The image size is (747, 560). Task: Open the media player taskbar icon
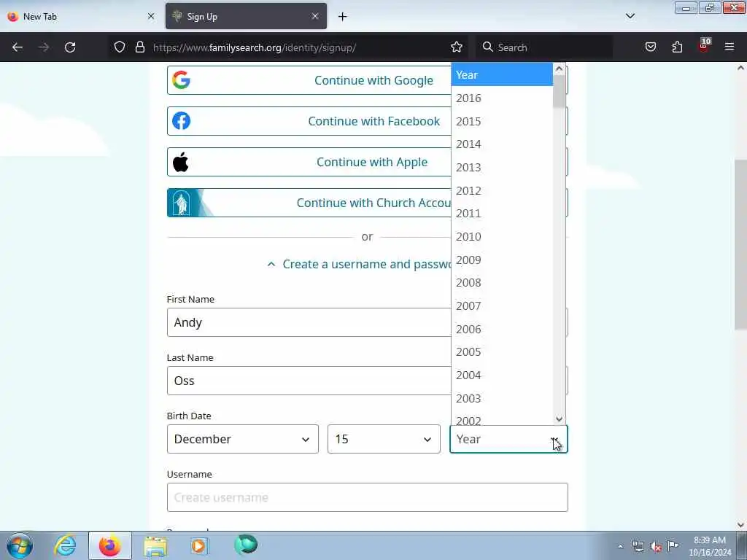pos(200,545)
